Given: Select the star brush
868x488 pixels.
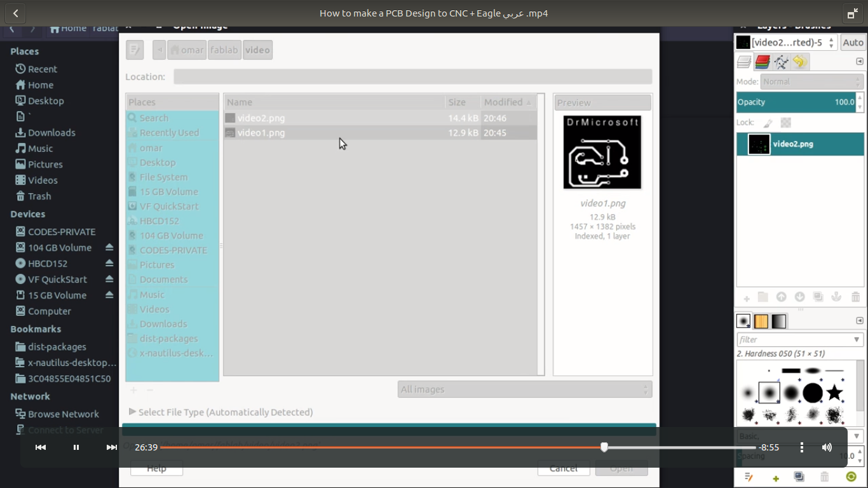Looking at the screenshot, I should (834, 393).
